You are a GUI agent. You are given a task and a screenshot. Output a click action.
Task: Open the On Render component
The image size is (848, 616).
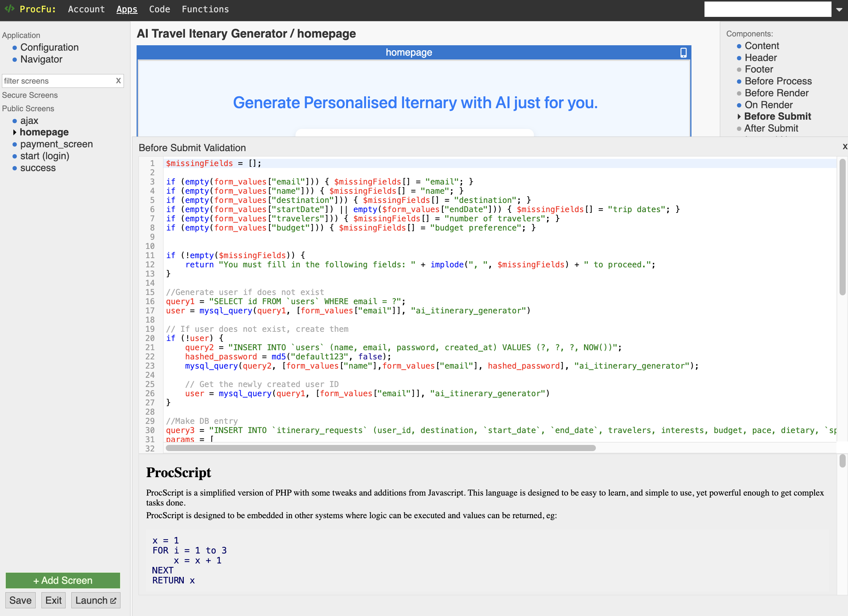[769, 105]
